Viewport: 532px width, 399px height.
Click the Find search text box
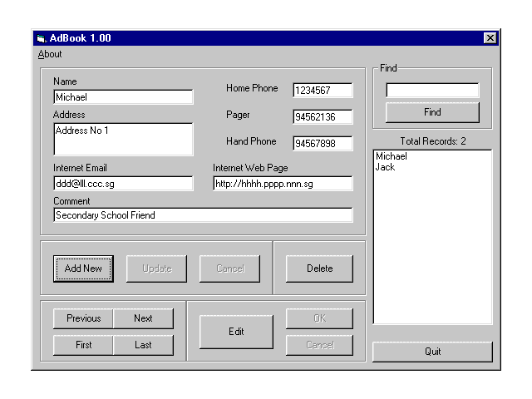click(432, 90)
